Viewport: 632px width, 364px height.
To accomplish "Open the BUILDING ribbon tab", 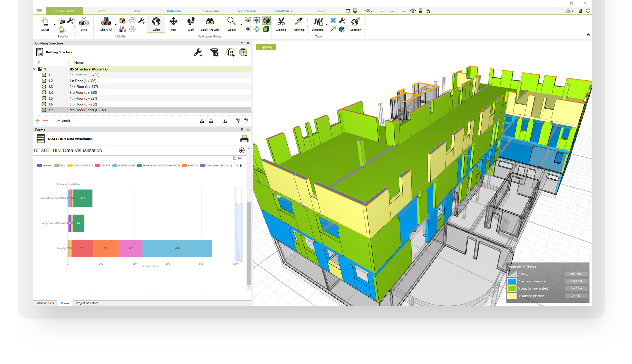I will 174,11.
